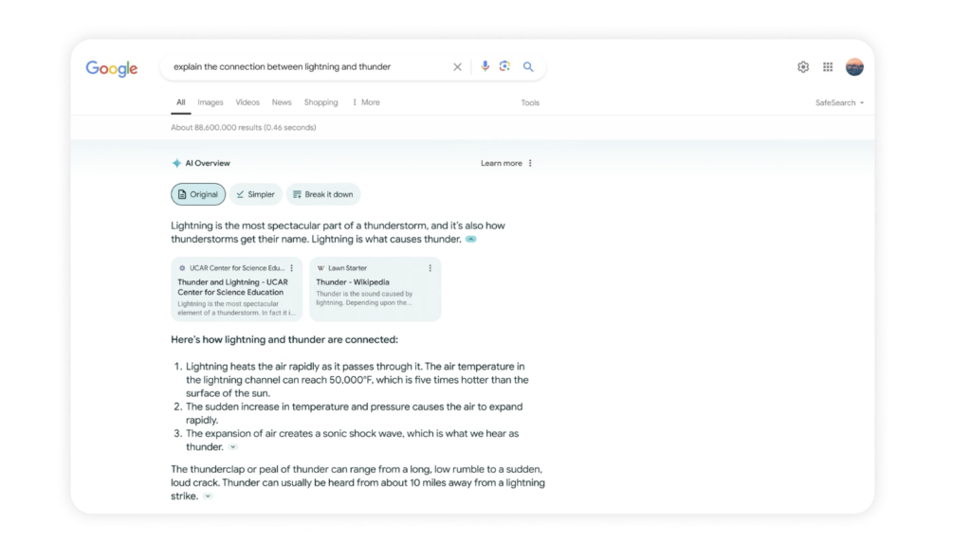Switch to the News tab
This screenshot has width=971, height=560.
pyautogui.click(x=281, y=102)
